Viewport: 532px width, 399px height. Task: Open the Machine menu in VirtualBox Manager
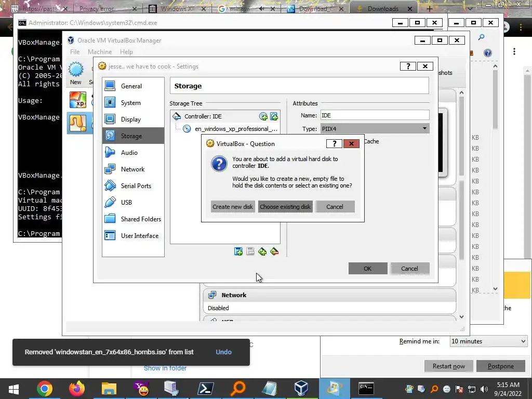pos(100,52)
